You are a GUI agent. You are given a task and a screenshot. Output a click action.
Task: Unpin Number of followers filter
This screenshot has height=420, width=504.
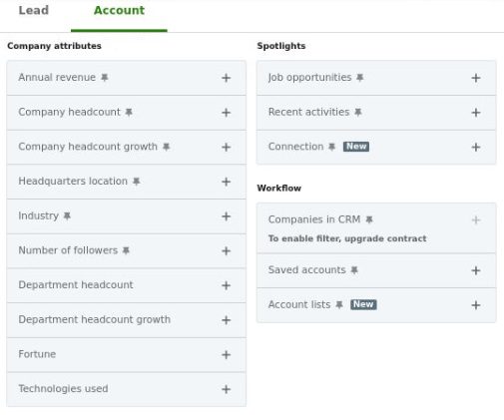(x=126, y=250)
